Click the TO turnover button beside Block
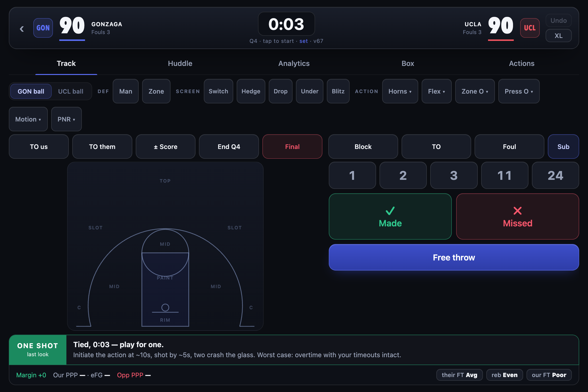Screen dimensions: 588x392 pos(436,147)
